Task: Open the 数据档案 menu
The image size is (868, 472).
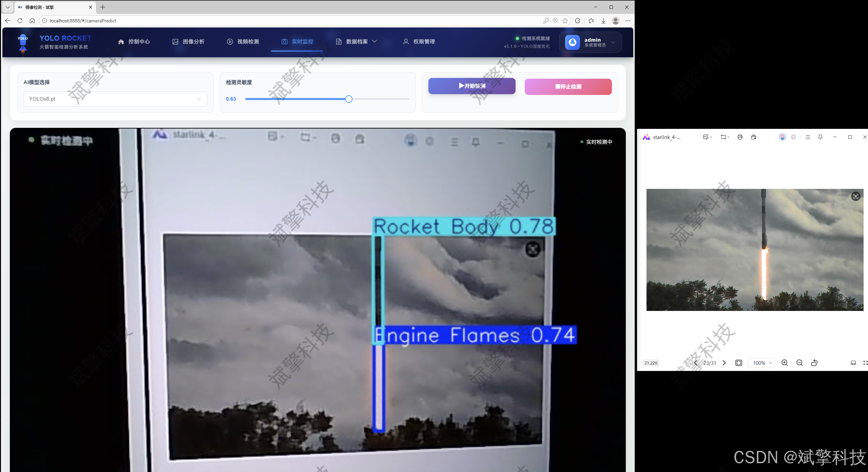Action: pyautogui.click(x=356, y=41)
